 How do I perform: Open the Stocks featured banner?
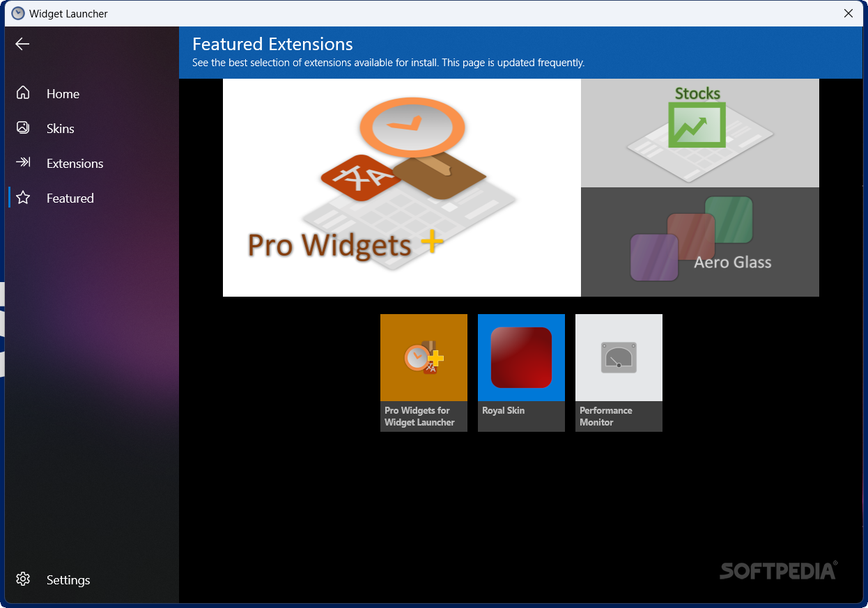pos(700,133)
